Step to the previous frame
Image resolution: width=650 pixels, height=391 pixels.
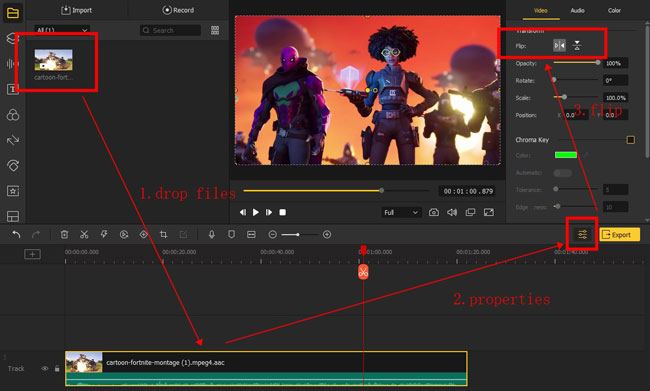(243, 212)
